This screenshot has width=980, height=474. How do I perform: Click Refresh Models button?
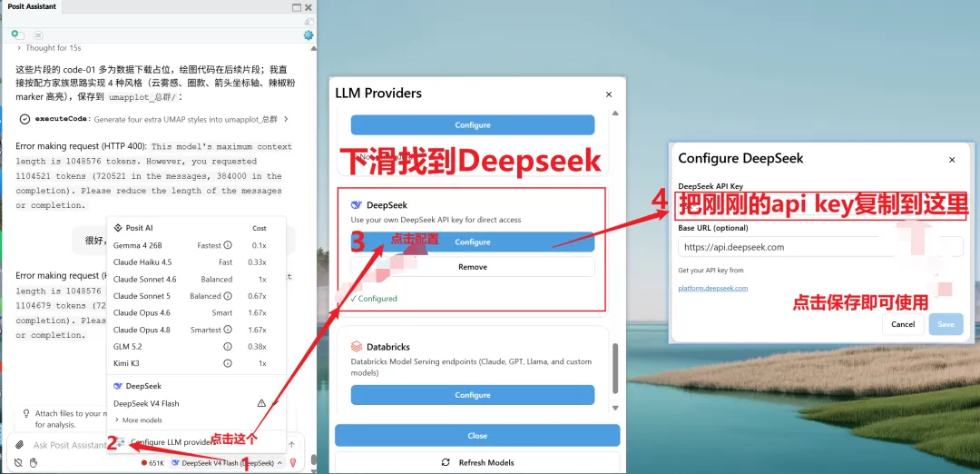point(477,463)
